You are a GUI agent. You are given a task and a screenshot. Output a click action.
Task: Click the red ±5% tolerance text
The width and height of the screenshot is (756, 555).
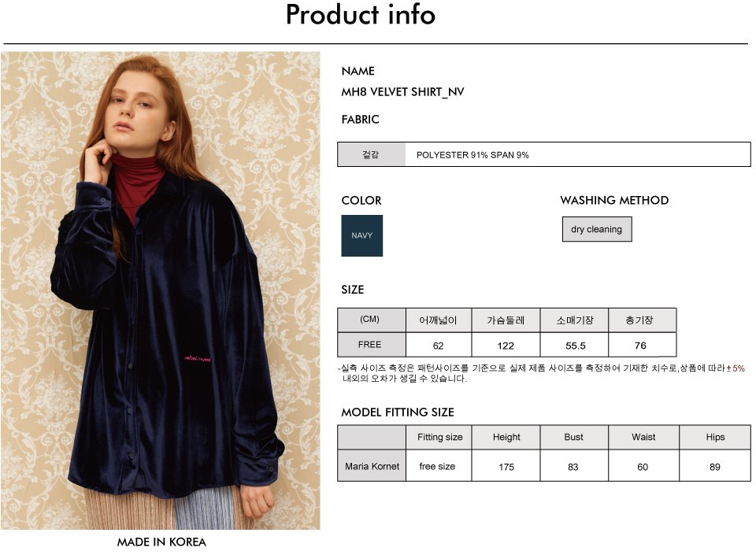point(736,368)
